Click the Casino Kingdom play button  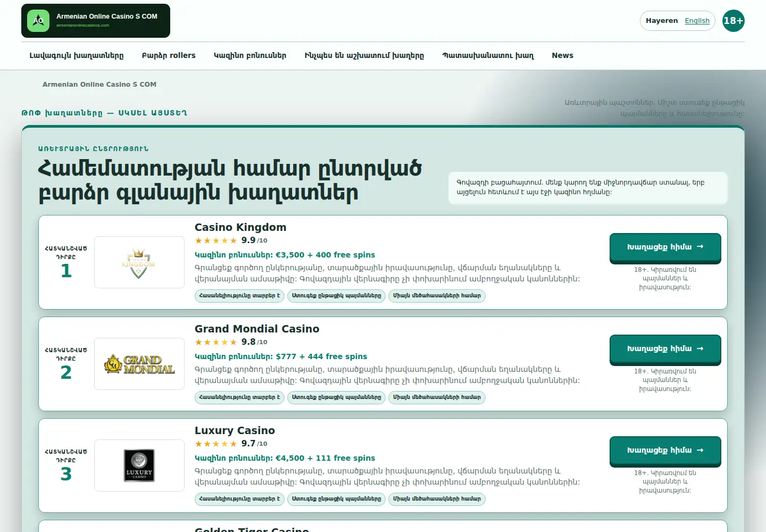coord(665,247)
